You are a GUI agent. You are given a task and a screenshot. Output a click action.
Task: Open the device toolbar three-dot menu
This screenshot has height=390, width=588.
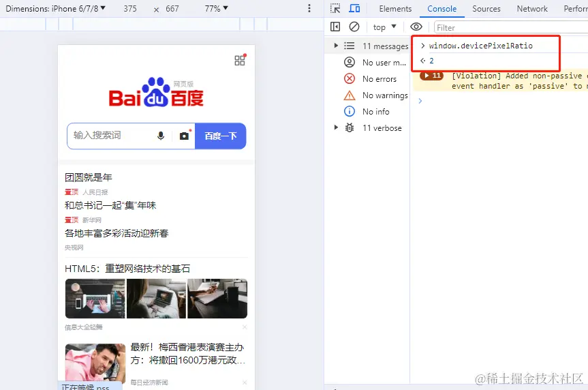pos(309,8)
